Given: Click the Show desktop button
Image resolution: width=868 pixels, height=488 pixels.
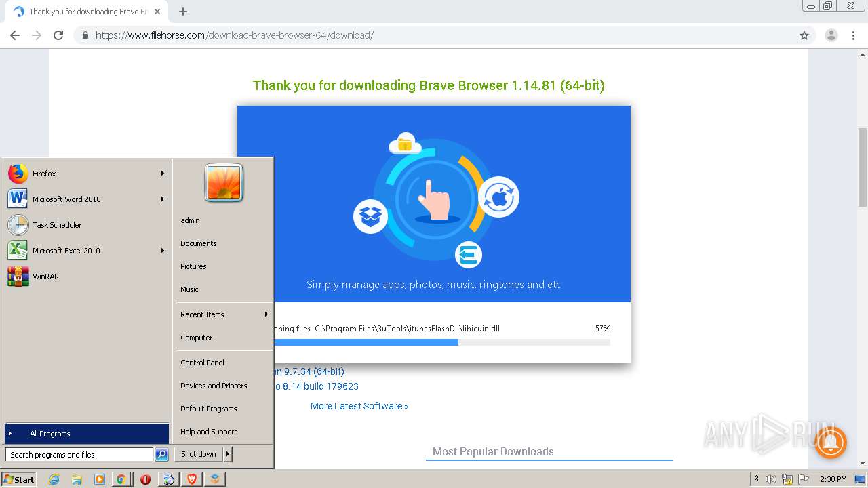Looking at the screenshot, I should (x=861, y=479).
